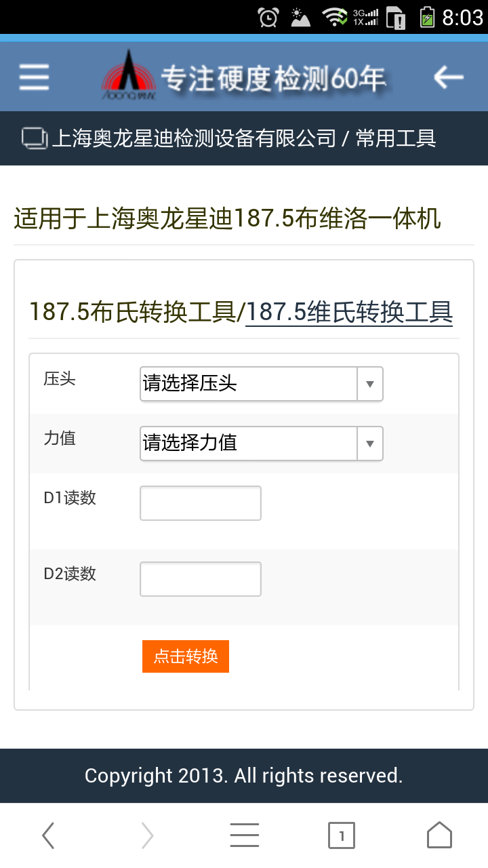Tap arrow of the 力值 select box
The width and height of the screenshot is (488, 868).
[x=370, y=443]
